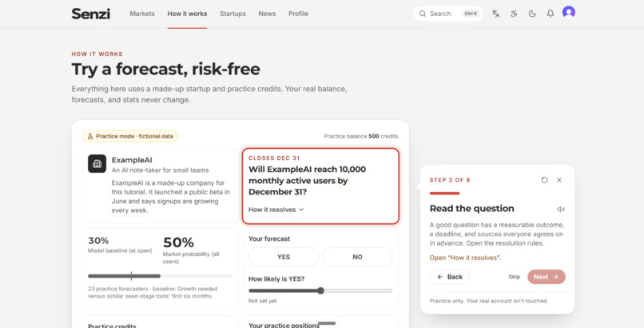Focus the Search field
The image size is (644, 328).
[448, 14]
